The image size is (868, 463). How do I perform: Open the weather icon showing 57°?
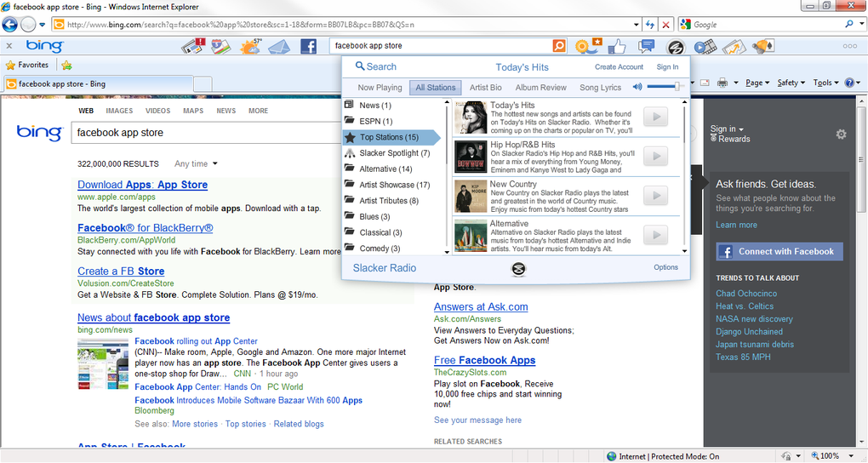tap(250, 46)
